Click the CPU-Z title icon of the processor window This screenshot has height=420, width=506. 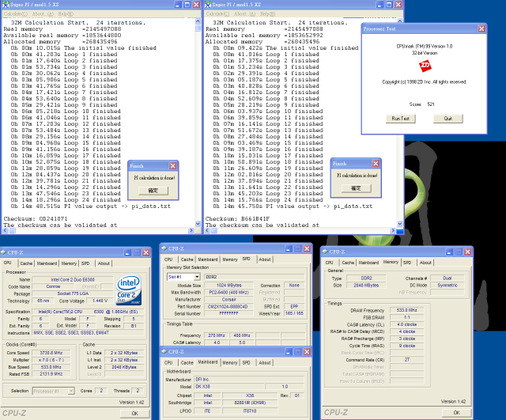pos(3,252)
